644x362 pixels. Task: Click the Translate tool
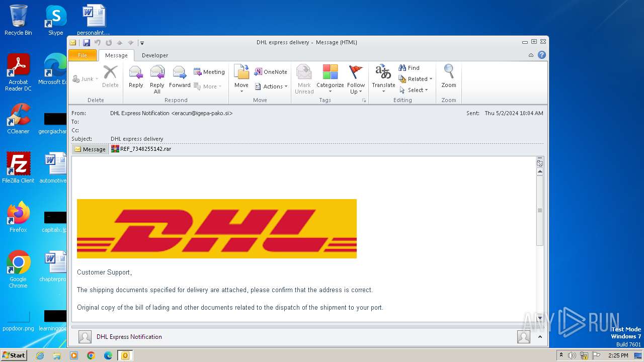coord(383,78)
